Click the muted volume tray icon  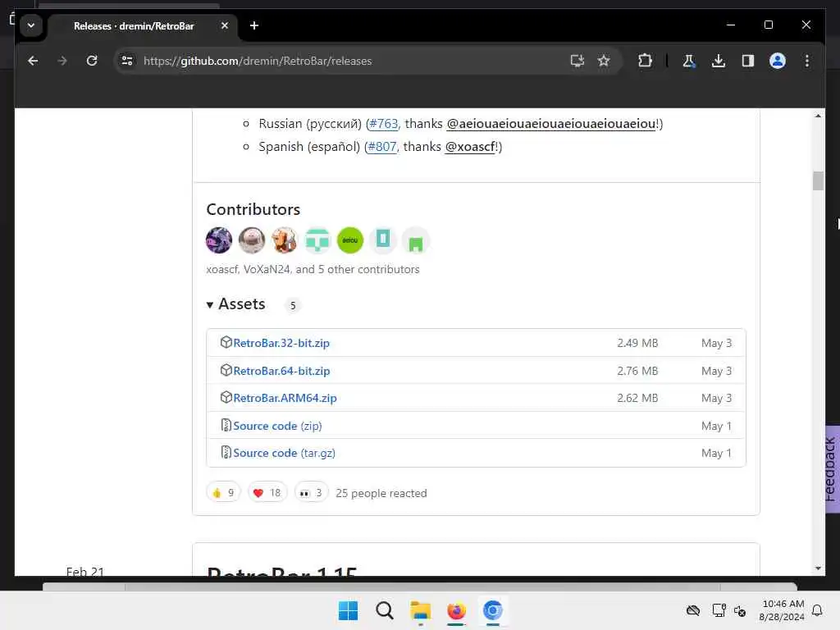[741, 610]
